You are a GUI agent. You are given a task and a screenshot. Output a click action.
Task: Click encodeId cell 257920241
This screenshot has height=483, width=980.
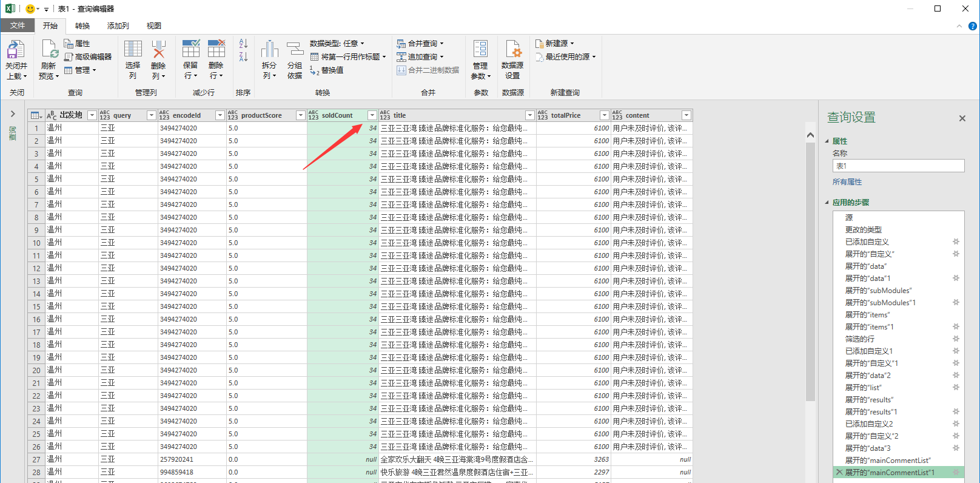[x=192, y=459]
